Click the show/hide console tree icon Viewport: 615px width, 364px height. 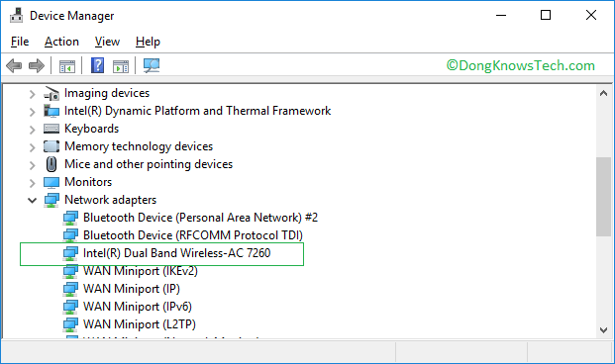click(x=67, y=66)
